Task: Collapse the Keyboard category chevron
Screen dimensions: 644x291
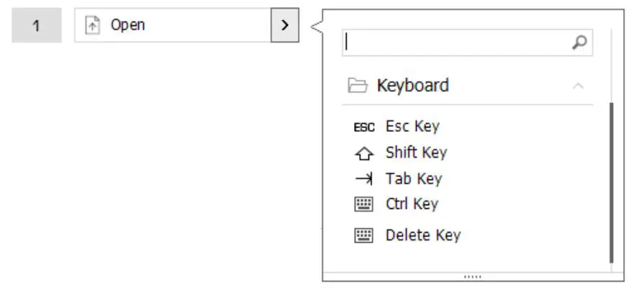Action: click(x=578, y=86)
